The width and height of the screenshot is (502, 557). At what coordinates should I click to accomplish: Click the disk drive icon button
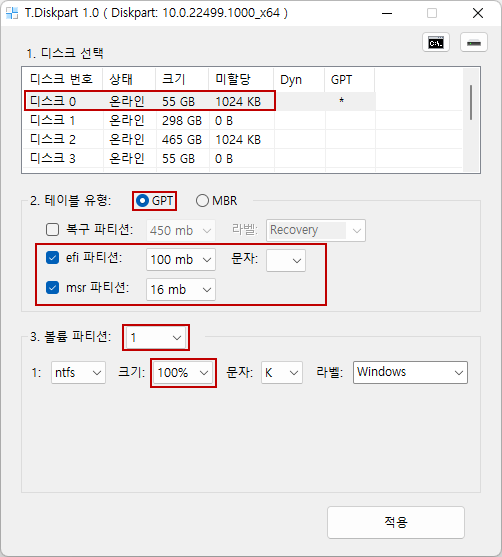click(474, 43)
